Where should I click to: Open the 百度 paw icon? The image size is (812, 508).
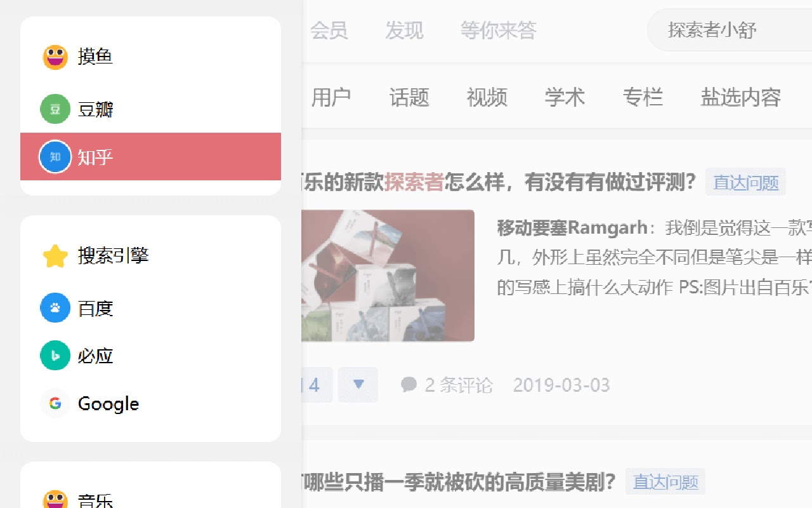(x=55, y=308)
